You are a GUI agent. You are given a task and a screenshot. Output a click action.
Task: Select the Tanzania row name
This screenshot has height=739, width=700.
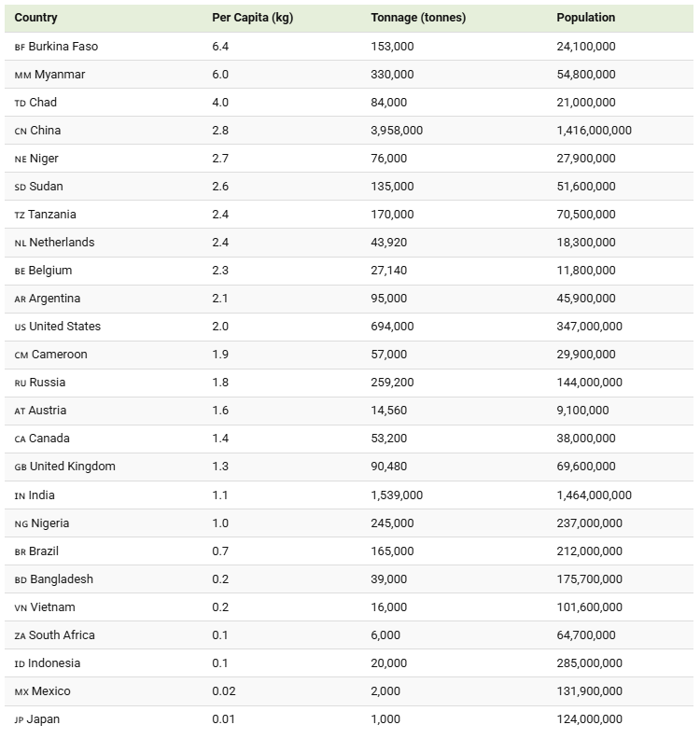click(x=52, y=215)
